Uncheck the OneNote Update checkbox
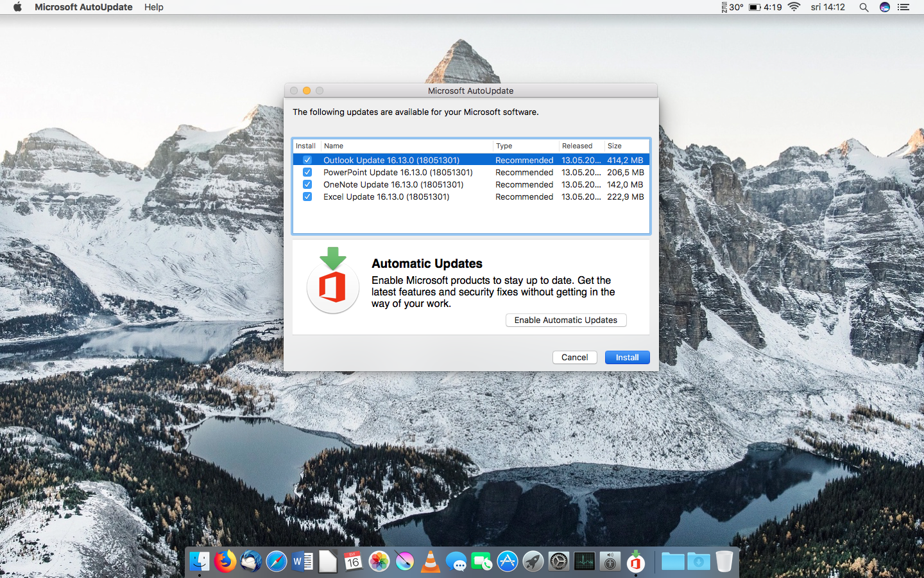The width and height of the screenshot is (924, 578). (307, 184)
